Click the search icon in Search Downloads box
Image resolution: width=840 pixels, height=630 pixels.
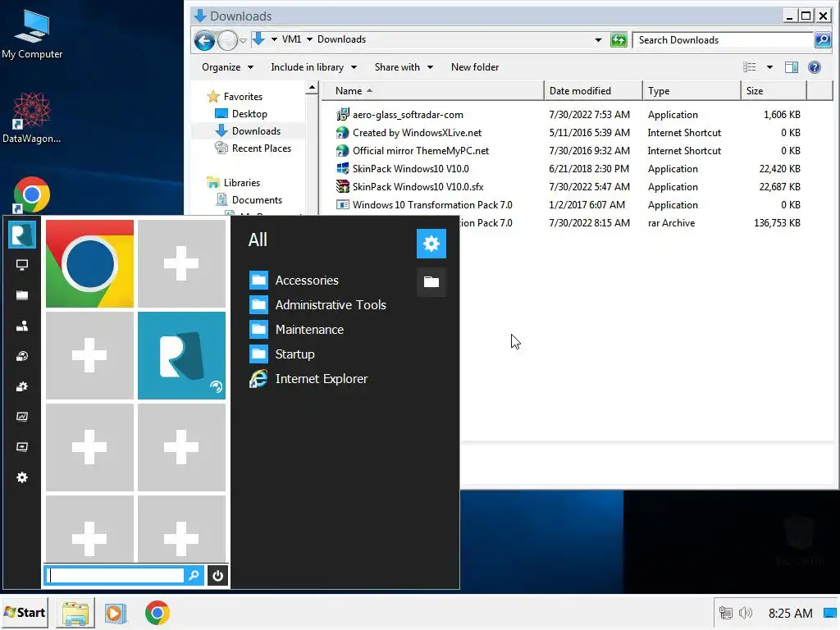(x=822, y=39)
